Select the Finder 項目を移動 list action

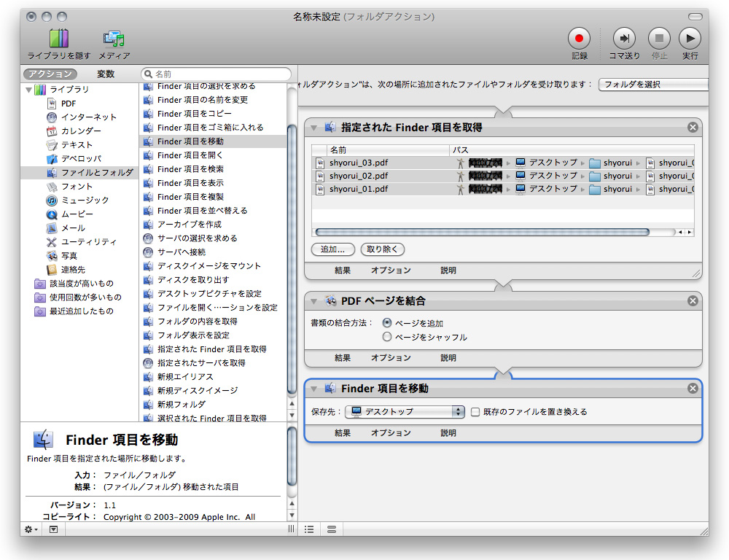click(x=213, y=141)
